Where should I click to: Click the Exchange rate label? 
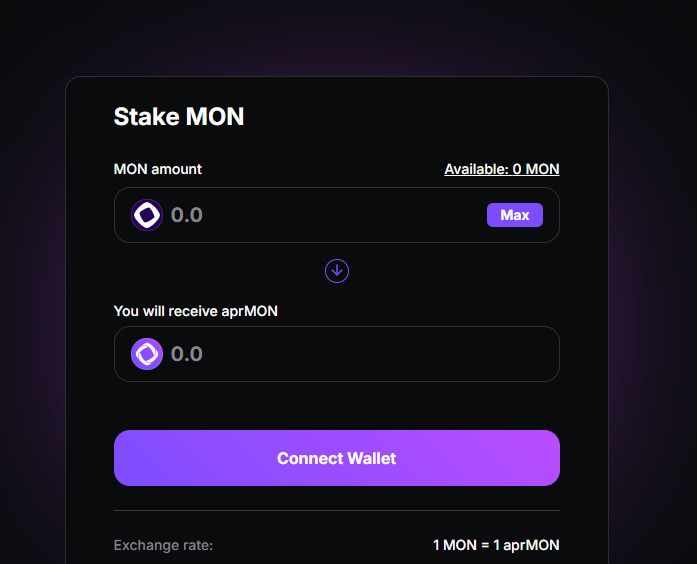coord(164,545)
